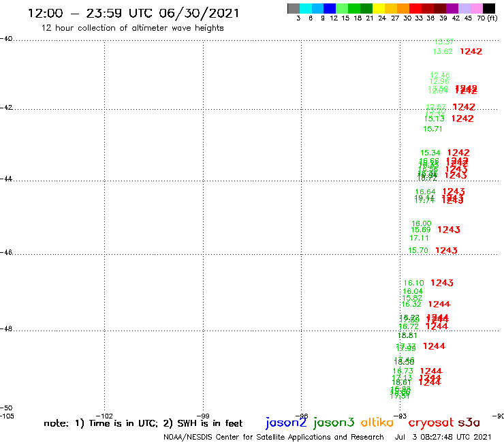Click time stamp 1244 beside 16.72
This screenshot has height=443, width=504.
(437, 326)
